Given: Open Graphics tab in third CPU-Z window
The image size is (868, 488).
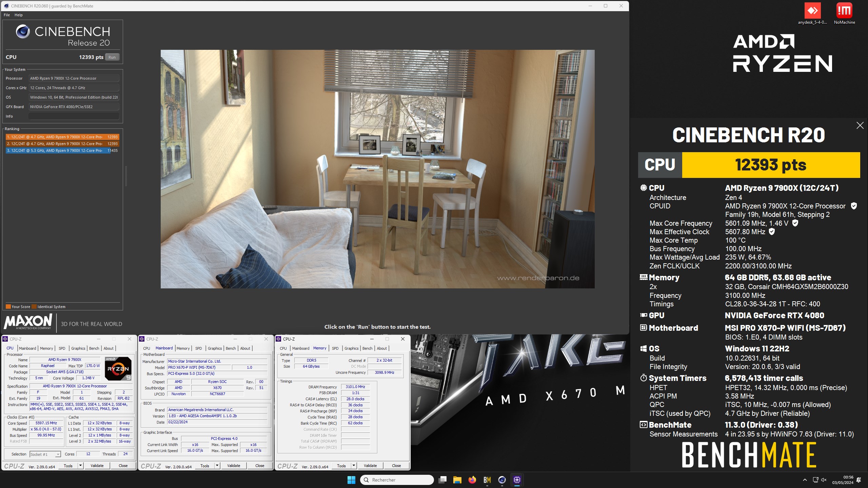Looking at the screenshot, I should [351, 348].
